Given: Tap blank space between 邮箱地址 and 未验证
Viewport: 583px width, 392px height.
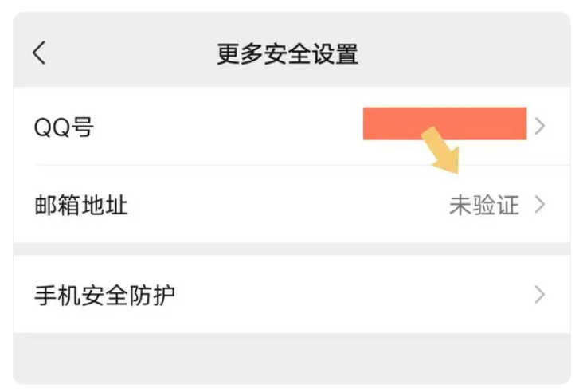Looking at the screenshot, I should coord(287,206).
